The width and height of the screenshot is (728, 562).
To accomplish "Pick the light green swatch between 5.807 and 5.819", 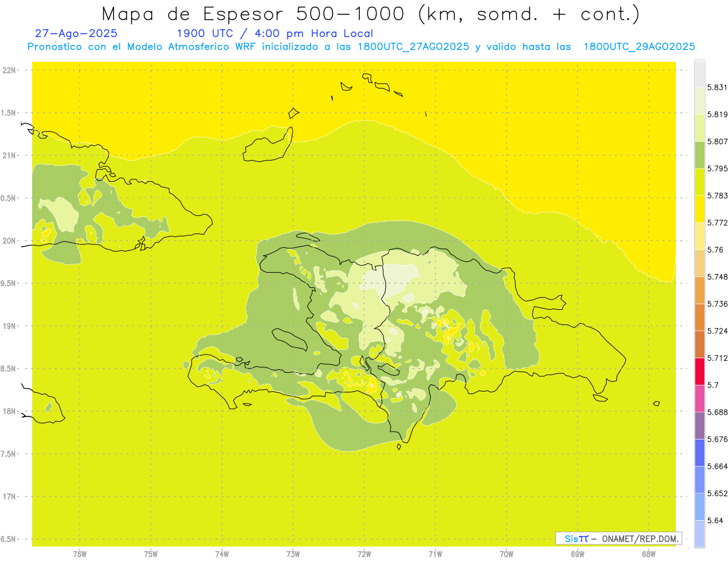I will (699, 127).
